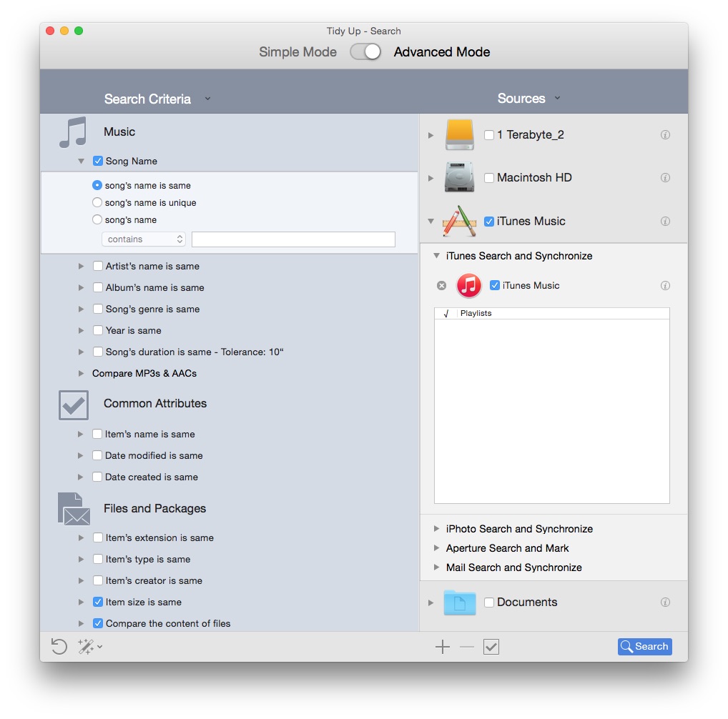
Task: Click the reset criteria circular arrow icon
Action: point(59,647)
